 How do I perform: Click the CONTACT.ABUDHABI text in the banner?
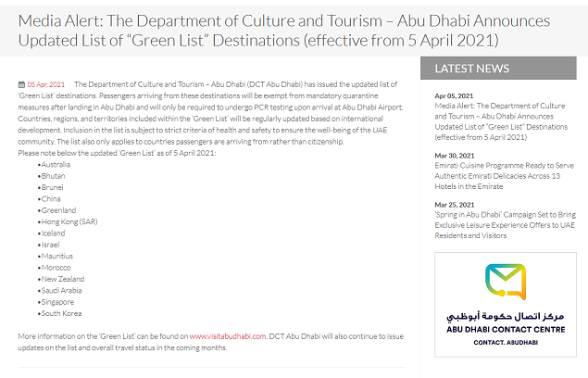(504, 342)
